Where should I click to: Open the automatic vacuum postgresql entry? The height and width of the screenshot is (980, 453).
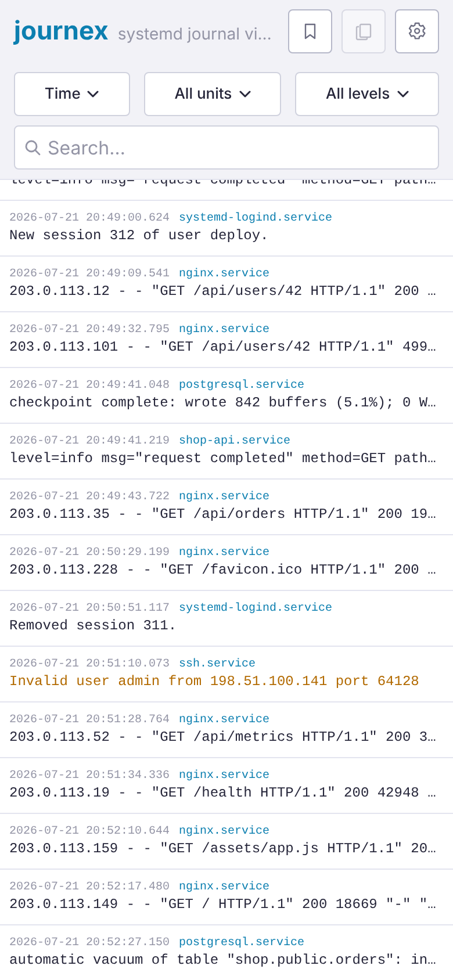227,953
